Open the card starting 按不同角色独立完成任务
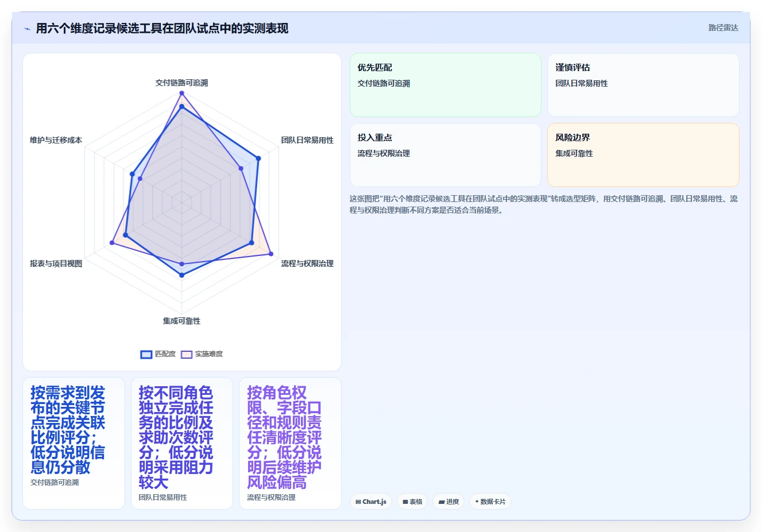The height and width of the screenshot is (532, 762). coord(182,443)
